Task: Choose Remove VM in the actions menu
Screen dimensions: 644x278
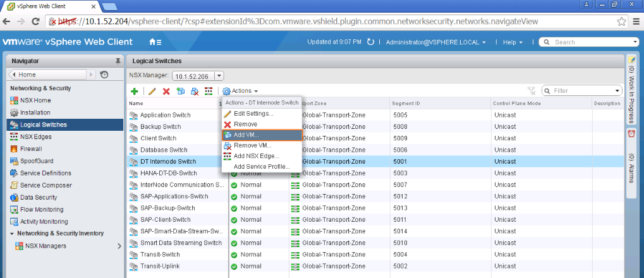Action: [x=262, y=145]
